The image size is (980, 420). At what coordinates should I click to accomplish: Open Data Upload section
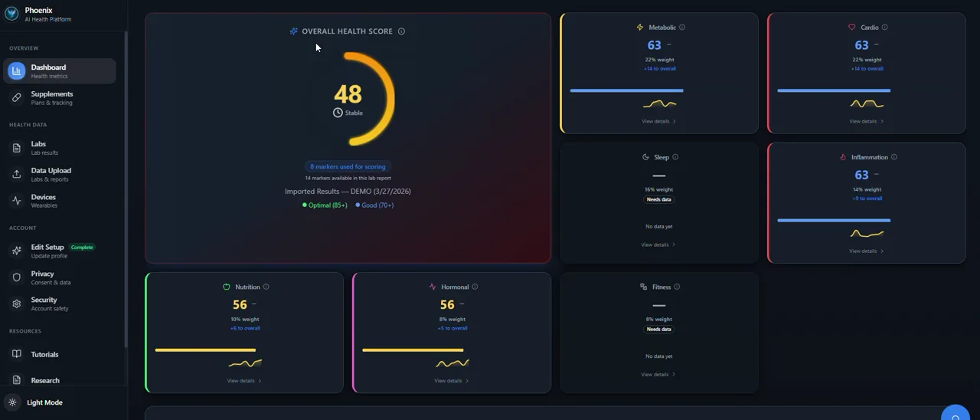click(x=60, y=175)
